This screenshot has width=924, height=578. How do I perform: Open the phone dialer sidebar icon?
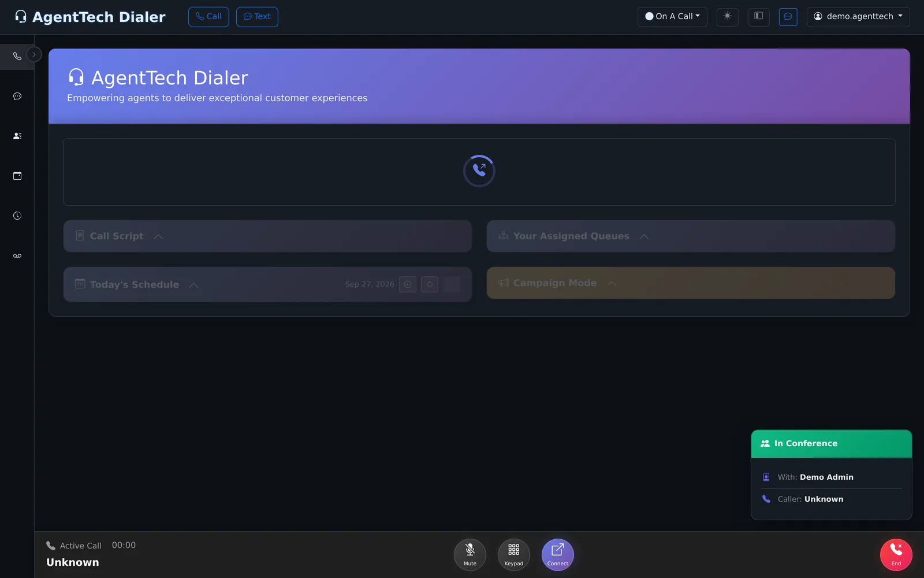click(17, 57)
